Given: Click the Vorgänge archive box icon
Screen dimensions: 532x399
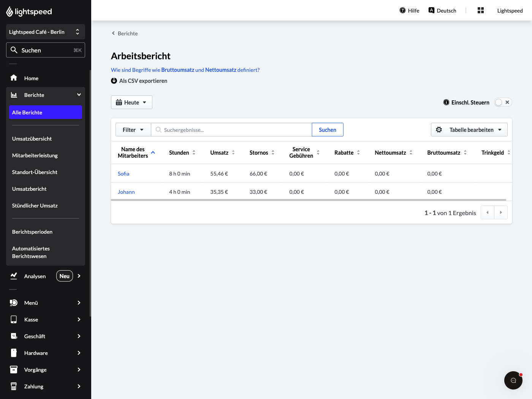Looking at the screenshot, I should (14, 369).
